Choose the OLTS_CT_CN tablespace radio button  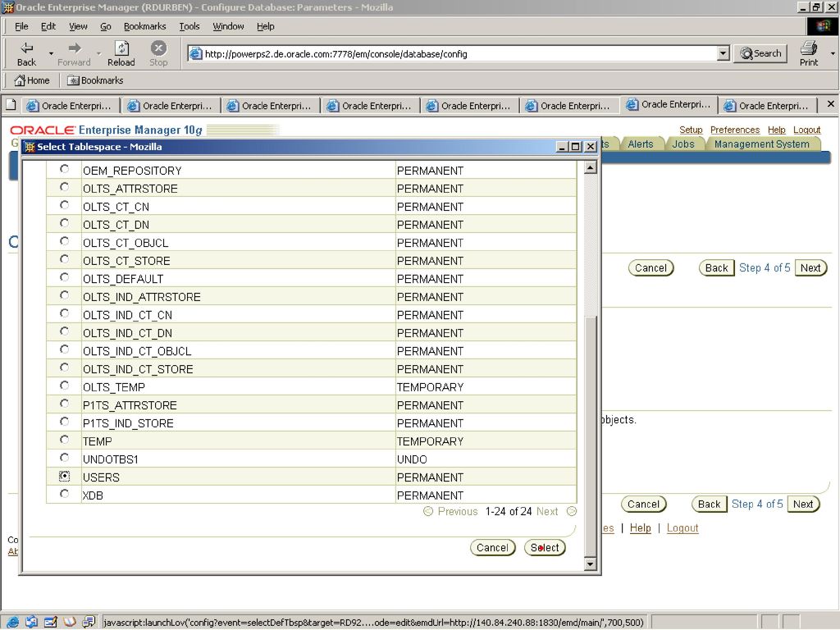64,205
